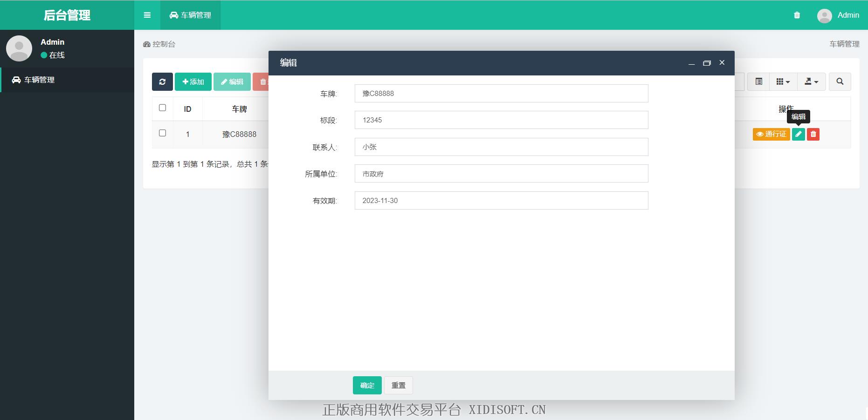Viewport: 868px width, 420px height.
Task: Open the columns grid dropdown
Action: click(x=783, y=82)
